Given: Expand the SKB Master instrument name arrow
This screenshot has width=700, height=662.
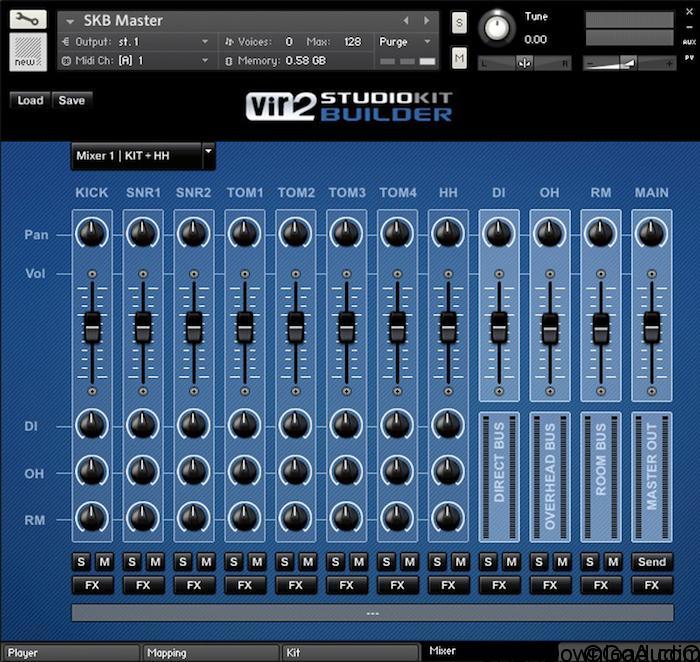Looking at the screenshot, I should tap(70, 21).
